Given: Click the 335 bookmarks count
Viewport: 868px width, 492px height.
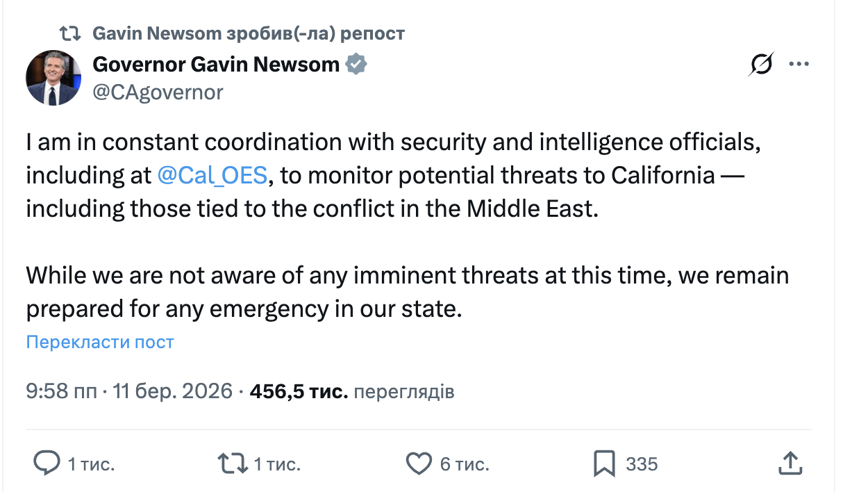Looking at the screenshot, I should pyautogui.click(x=642, y=464).
